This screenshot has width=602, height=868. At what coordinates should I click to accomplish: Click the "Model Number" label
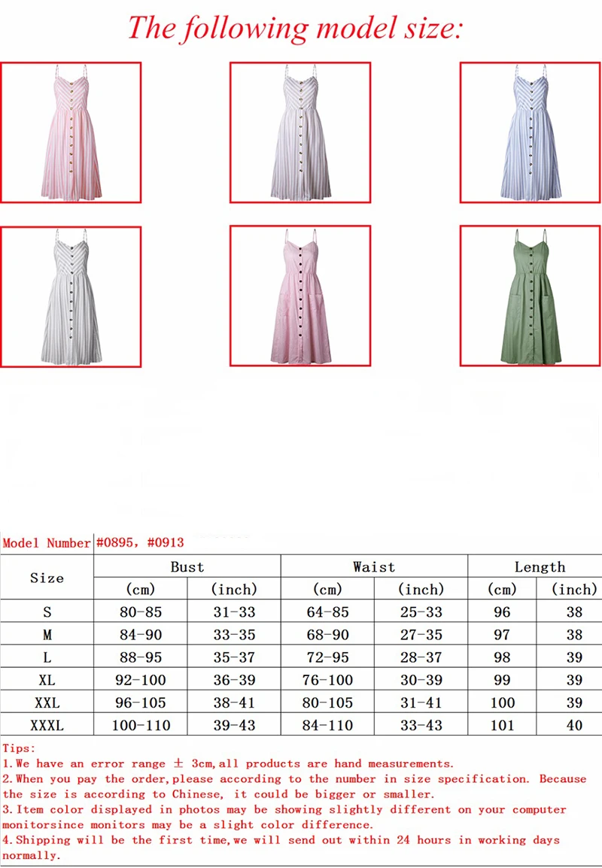click(47, 543)
